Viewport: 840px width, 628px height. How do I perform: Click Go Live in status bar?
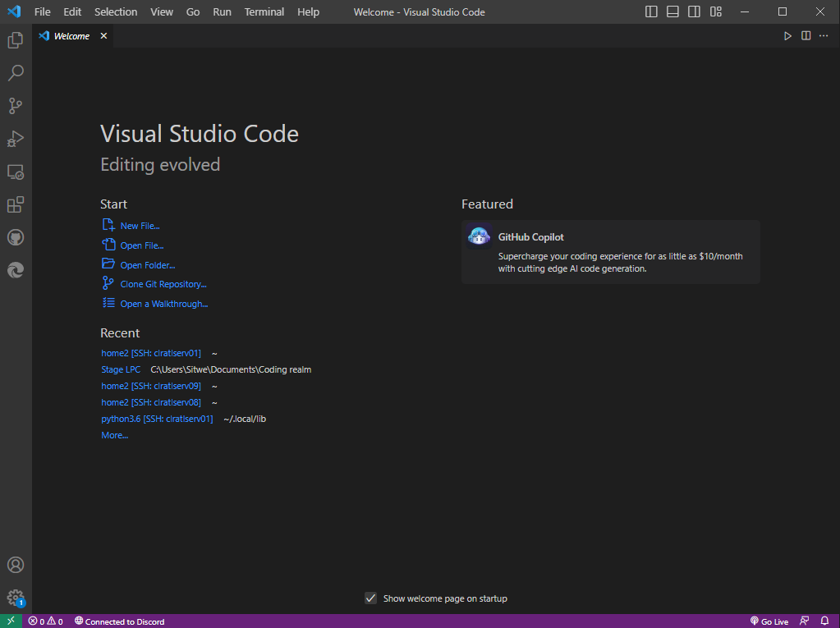tap(769, 621)
